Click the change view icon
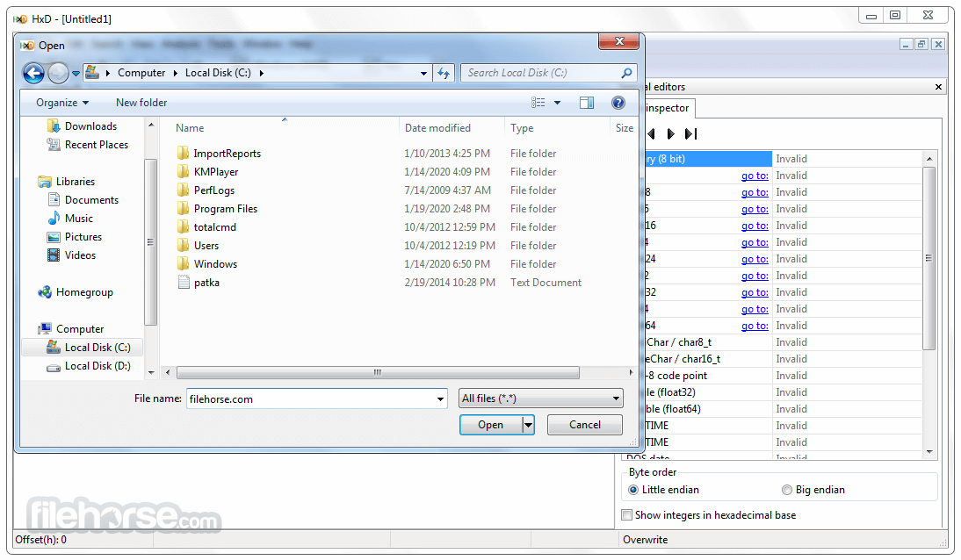 [538, 103]
